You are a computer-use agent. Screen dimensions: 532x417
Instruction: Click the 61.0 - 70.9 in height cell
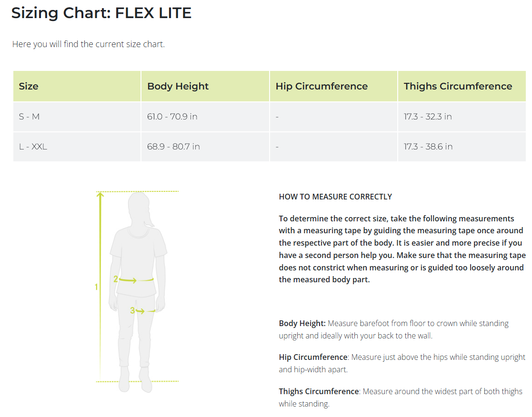tap(172, 117)
